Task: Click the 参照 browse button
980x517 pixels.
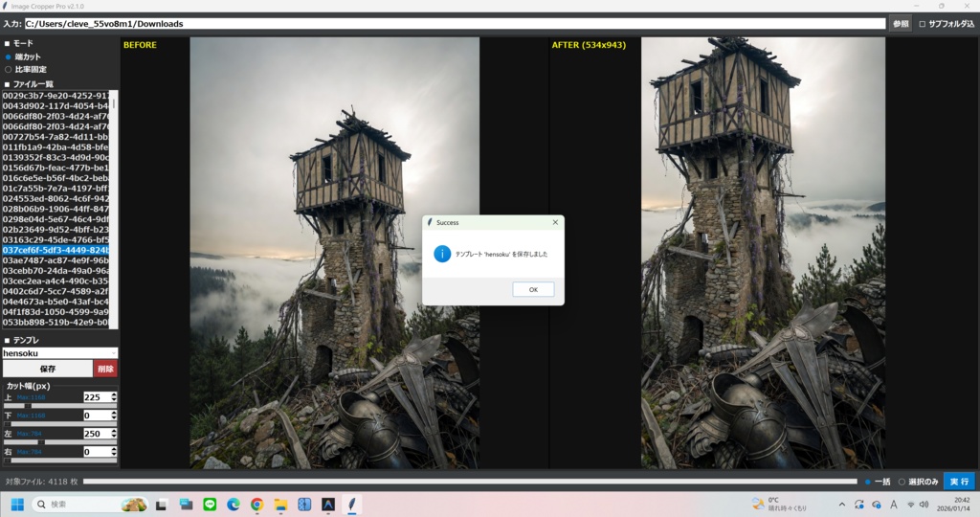Action: click(901, 24)
